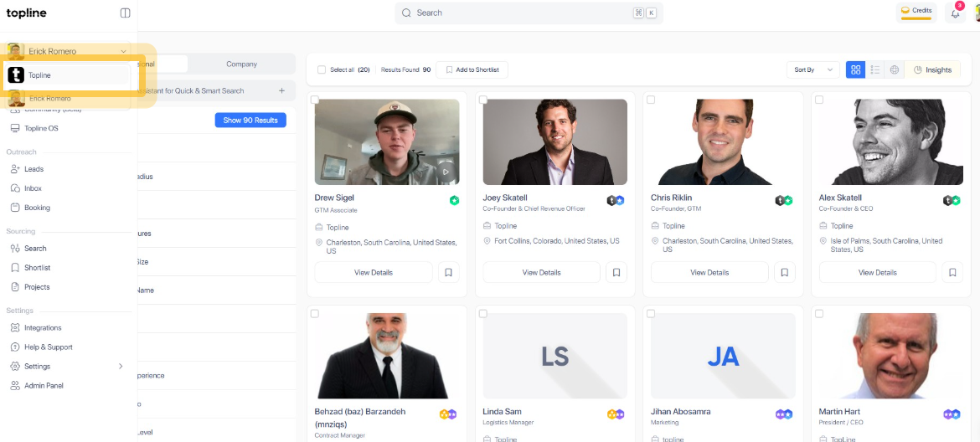980x442 pixels.
Task: Click the Topline OS monitor icon
Action: pos(16,128)
